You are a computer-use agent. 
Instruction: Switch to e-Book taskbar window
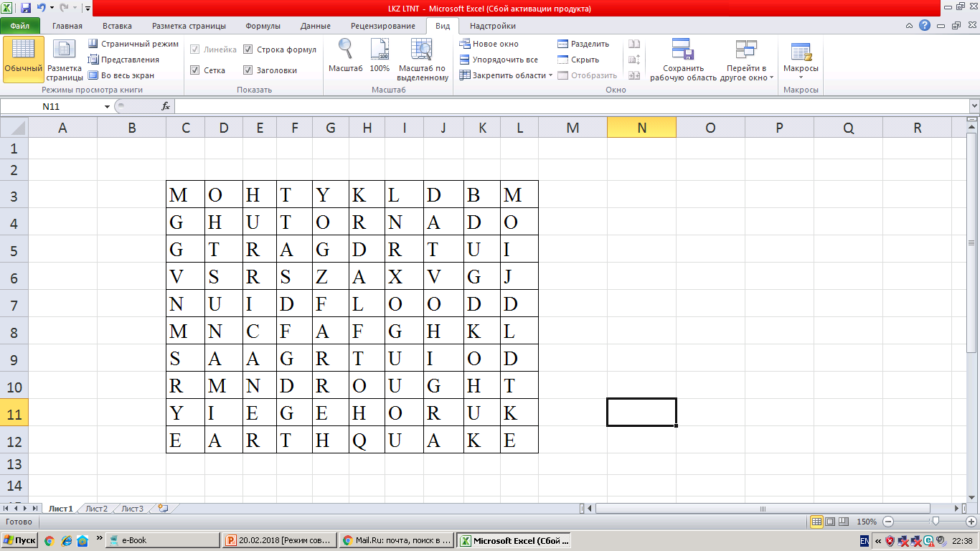click(x=162, y=540)
